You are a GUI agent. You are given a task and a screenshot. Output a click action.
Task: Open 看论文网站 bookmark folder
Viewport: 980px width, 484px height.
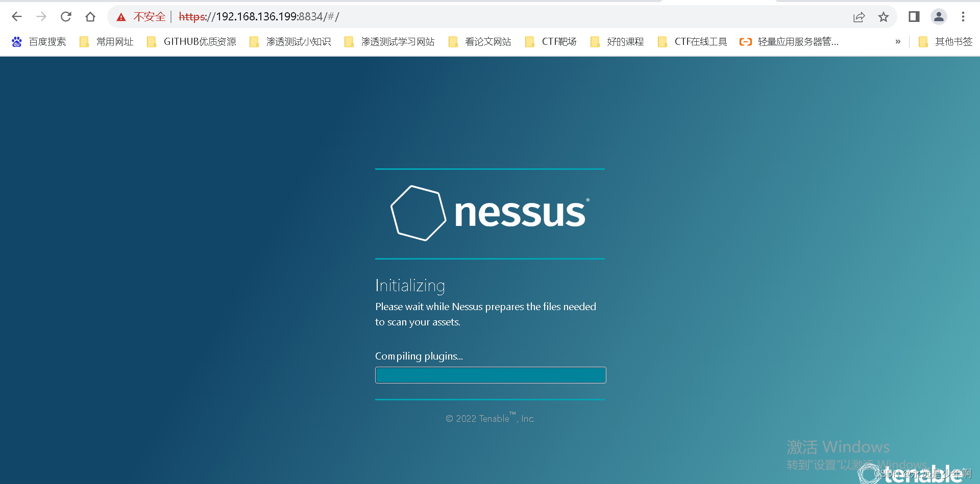click(x=480, y=42)
